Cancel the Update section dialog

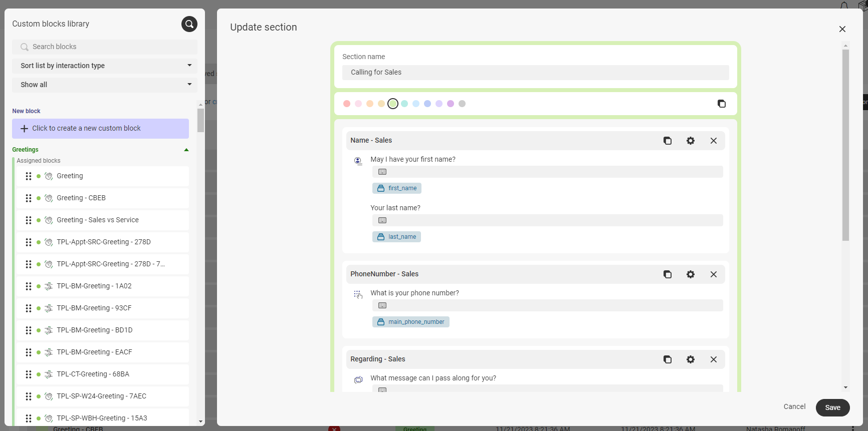click(x=795, y=406)
